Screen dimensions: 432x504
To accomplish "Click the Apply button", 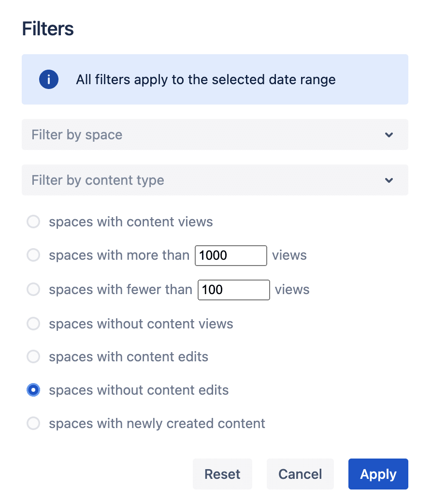I will click(378, 474).
